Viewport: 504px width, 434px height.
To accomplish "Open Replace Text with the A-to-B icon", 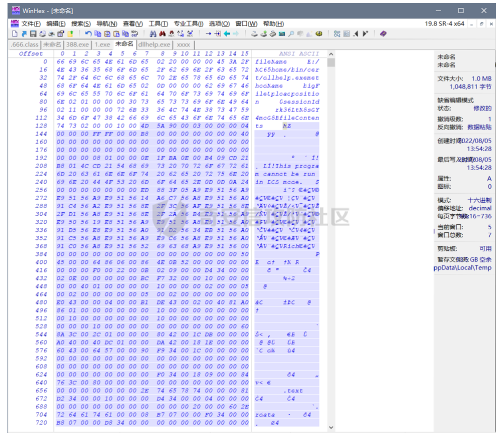I will tap(180, 34).
